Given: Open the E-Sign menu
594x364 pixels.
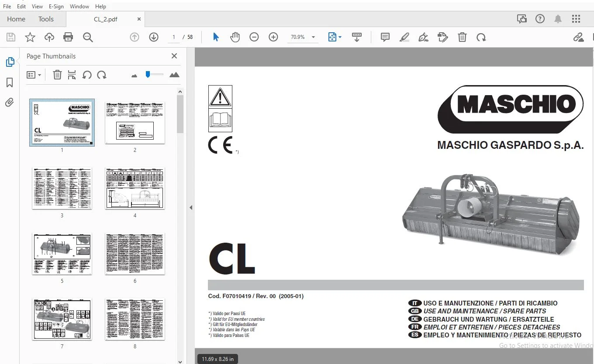Looking at the screenshot, I should (x=56, y=7).
